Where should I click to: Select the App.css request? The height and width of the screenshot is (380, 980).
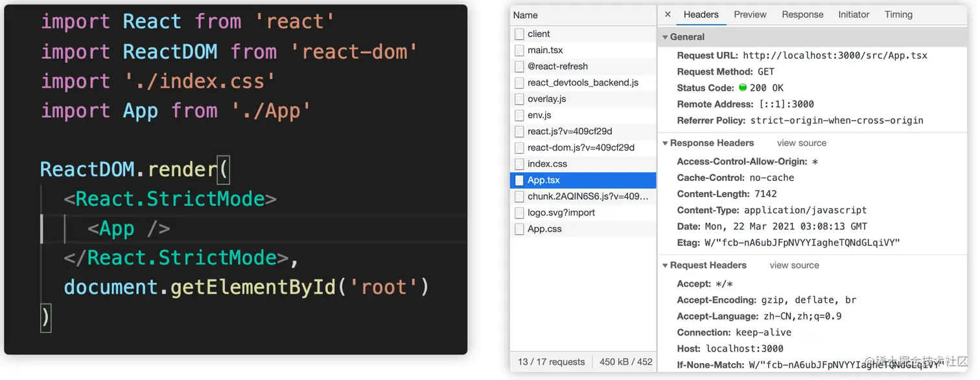click(583, 229)
